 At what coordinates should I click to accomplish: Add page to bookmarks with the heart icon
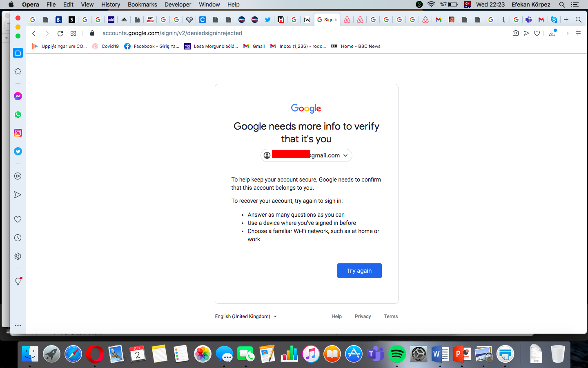537,33
